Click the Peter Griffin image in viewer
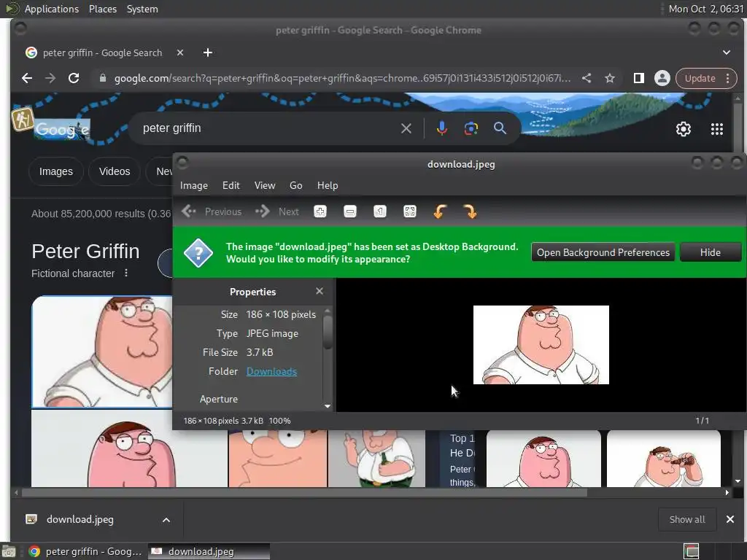The height and width of the screenshot is (560, 747). [x=541, y=345]
